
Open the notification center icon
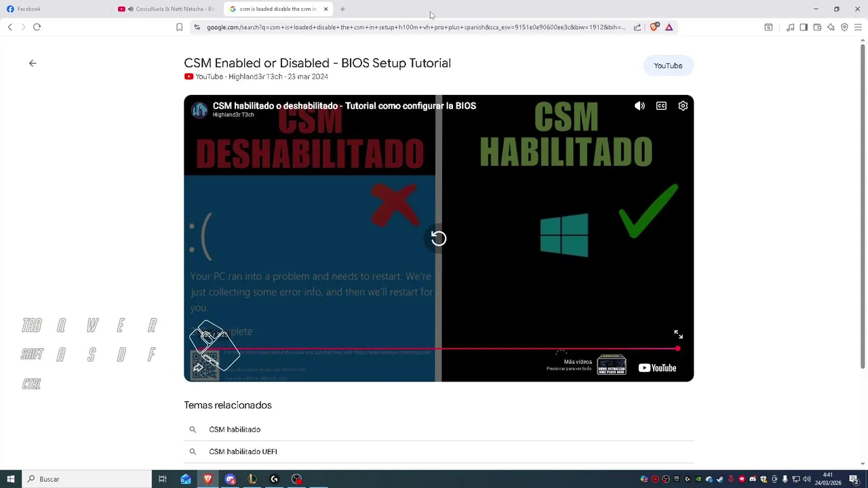pyautogui.click(x=854, y=479)
